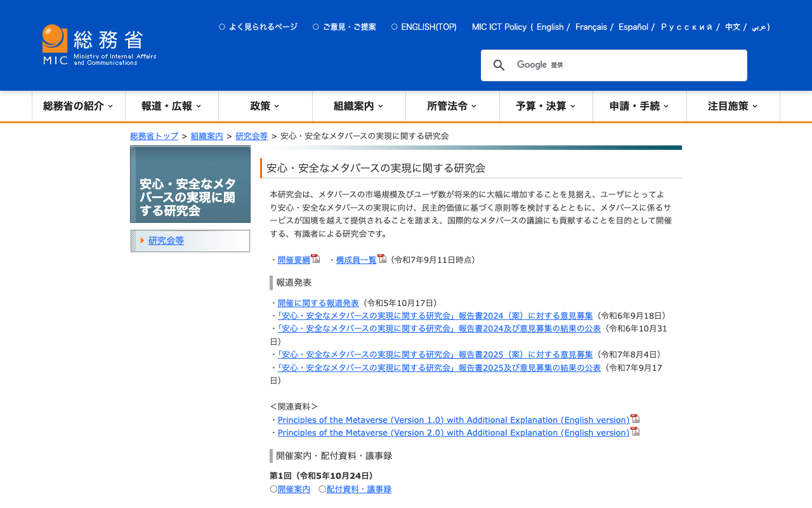This screenshot has height=508, width=812.
Task: Expand 総務省の紹介 menu
Action: 79,106
